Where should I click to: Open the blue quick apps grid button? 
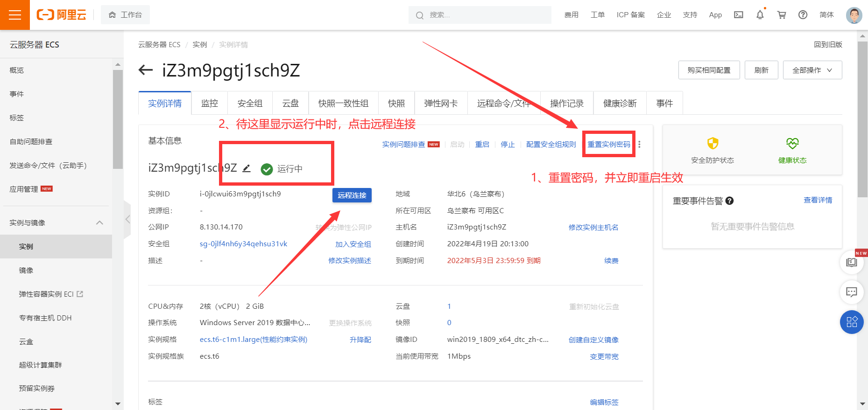coord(852,322)
